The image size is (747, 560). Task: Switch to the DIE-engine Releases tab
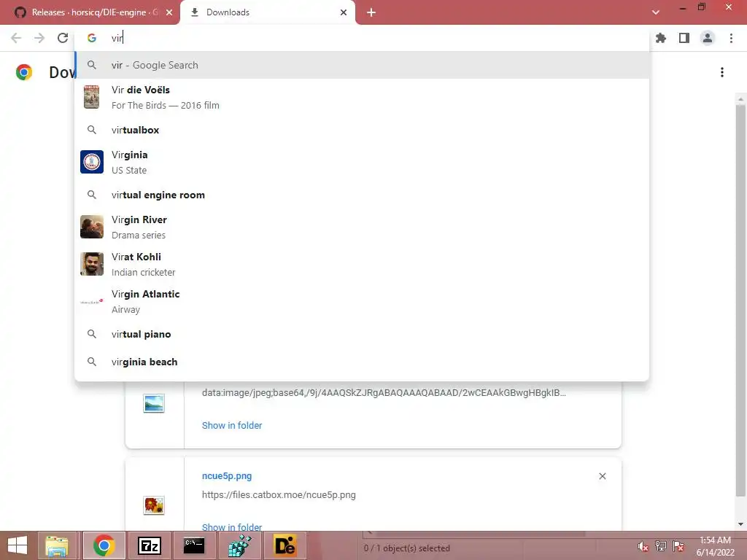click(x=90, y=12)
